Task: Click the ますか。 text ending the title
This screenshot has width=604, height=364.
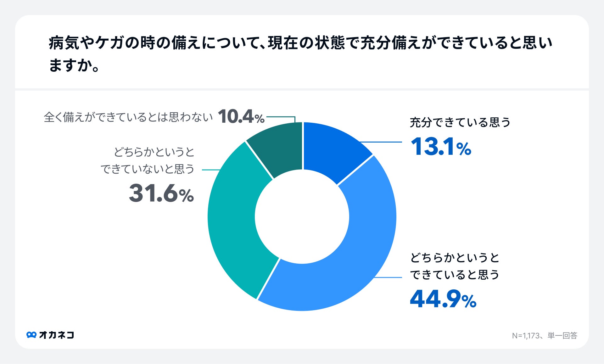Action: (x=75, y=65)
